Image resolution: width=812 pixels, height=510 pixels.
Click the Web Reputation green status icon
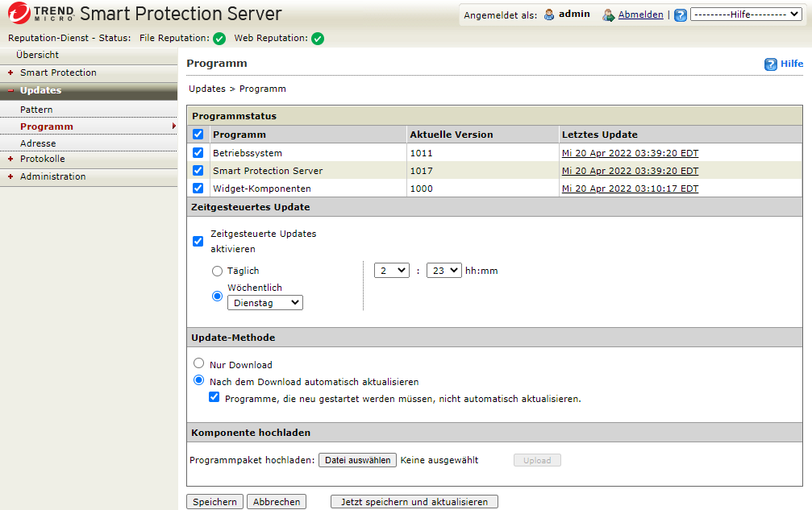point(318,39)
